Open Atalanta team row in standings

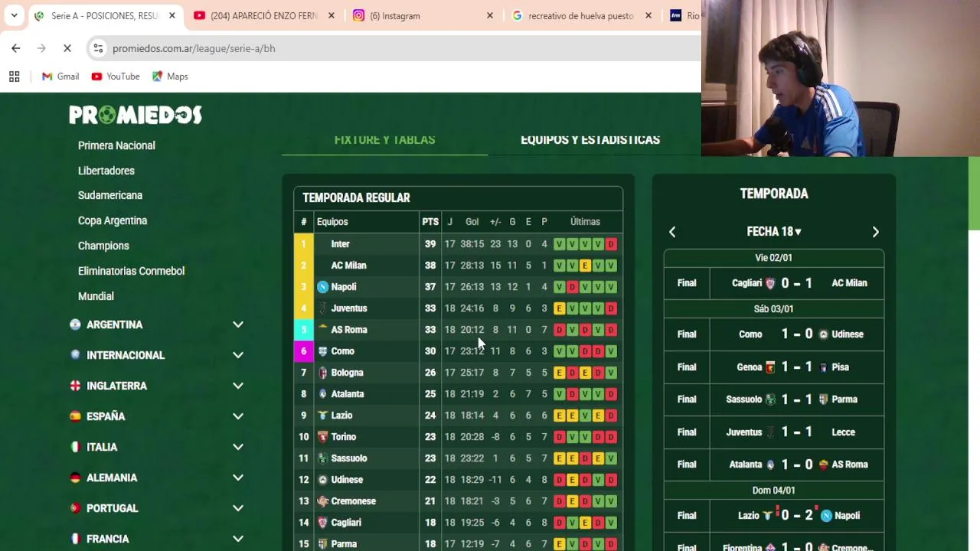pos(458,394)
